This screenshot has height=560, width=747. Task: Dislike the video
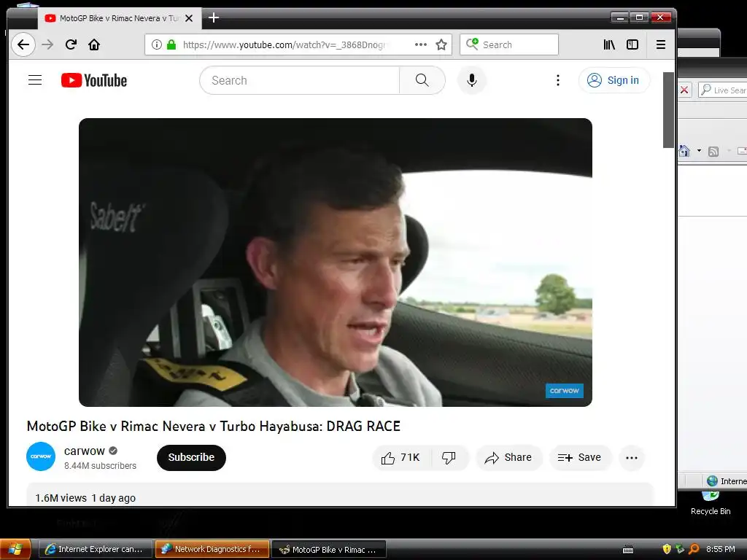(449, 458)
